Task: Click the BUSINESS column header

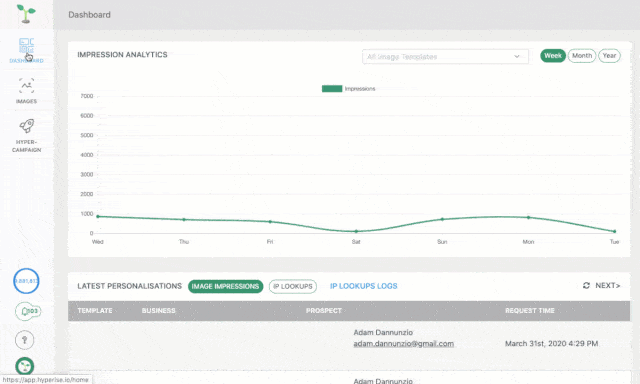Action: pos(158,311)
